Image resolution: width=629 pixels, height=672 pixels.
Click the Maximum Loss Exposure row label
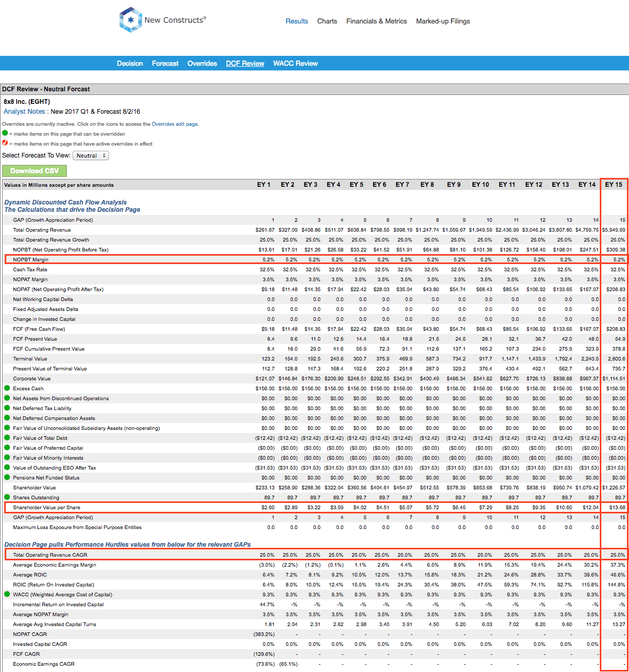click(x=77, y=527)
